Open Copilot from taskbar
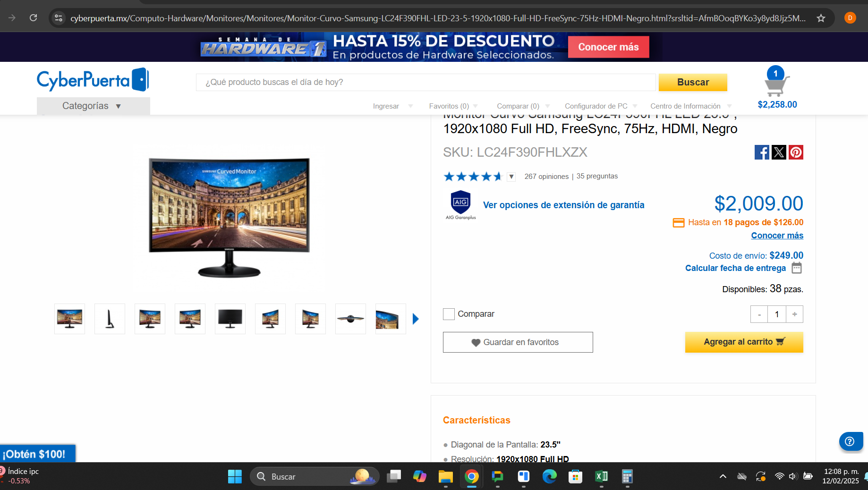 coord(419,476)
